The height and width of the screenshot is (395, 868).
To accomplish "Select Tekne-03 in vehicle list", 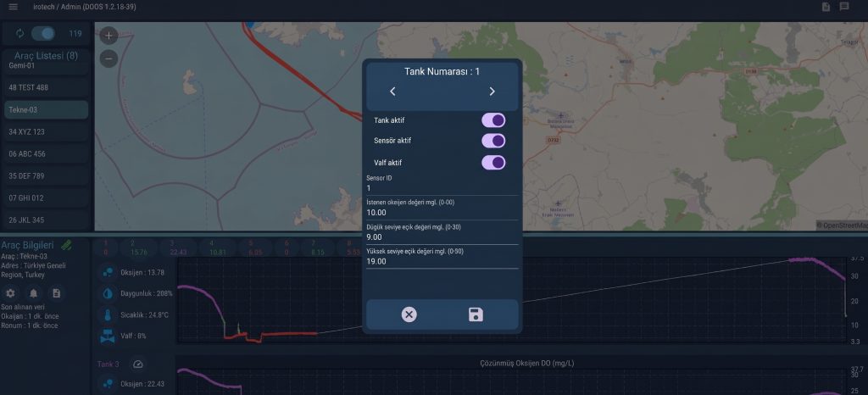I will [46, 109].
